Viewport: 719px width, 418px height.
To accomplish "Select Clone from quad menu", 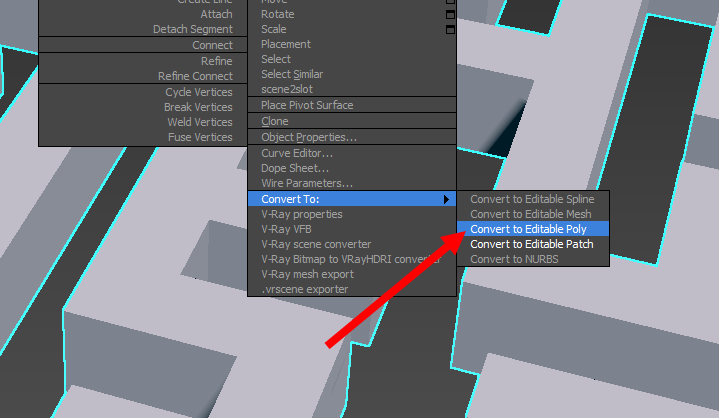I will pyautogui.click(x=352, y=121).
